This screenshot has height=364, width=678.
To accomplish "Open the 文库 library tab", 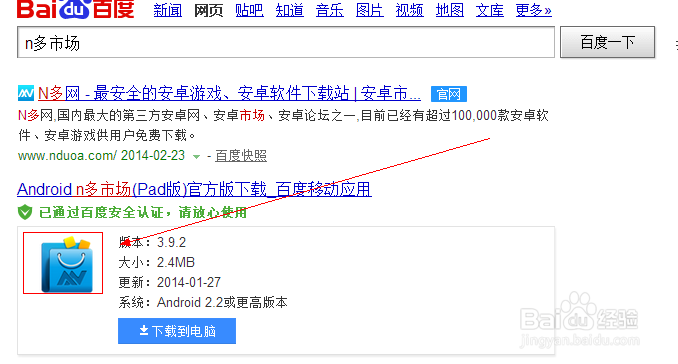I will [489, 10].
